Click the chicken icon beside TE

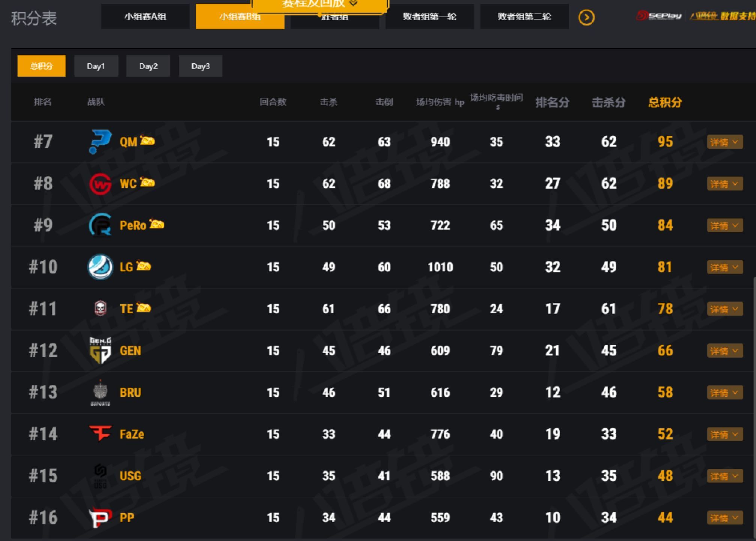pos(143,308)
